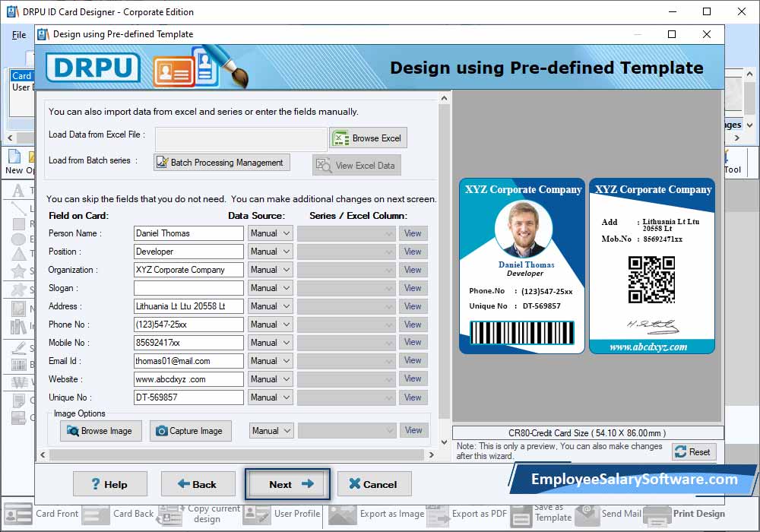Open Person Name data source dropdown
The width and height of the screenshot is (760, 532).
coord(270,233)
